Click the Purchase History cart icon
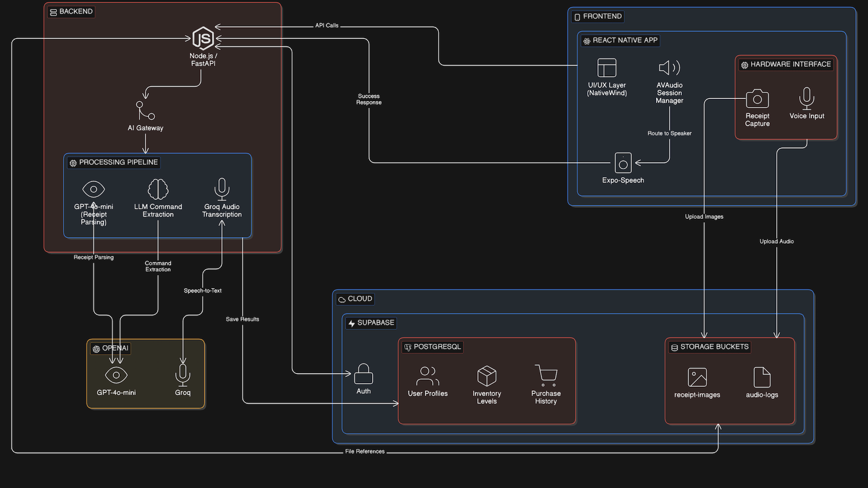This screenshot has height=488, width=868. click(546, 375)
